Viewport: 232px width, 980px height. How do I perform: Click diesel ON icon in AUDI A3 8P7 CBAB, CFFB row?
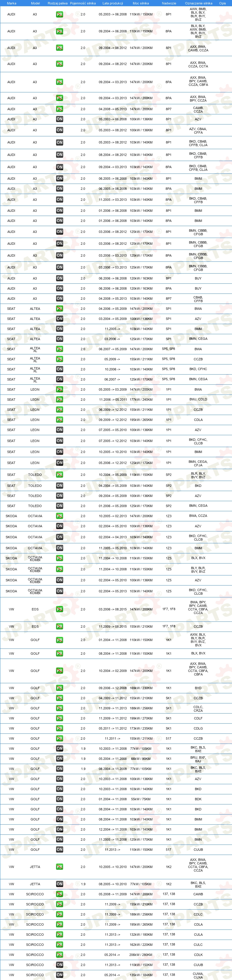(60, 299)
